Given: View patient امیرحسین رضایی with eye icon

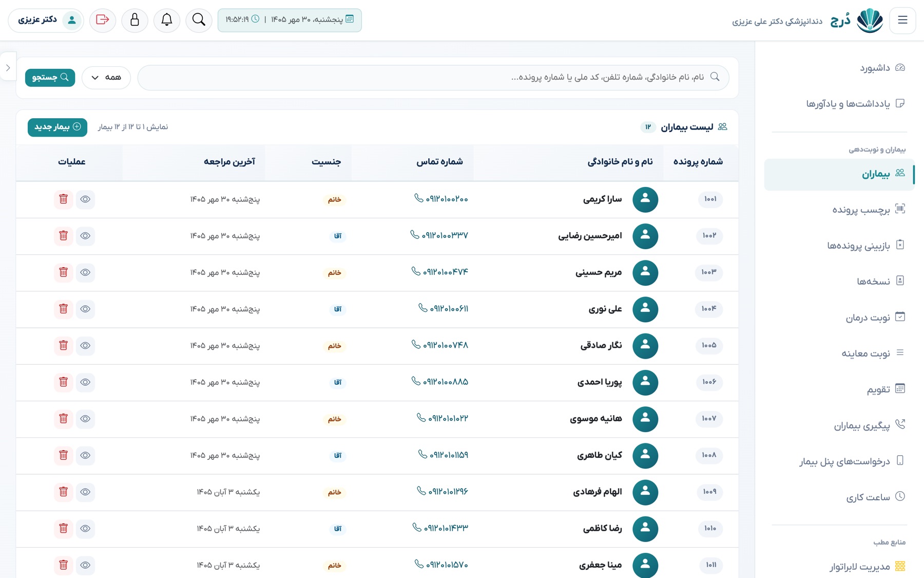Looking at the screenshot, I should (x=85, y=236).
